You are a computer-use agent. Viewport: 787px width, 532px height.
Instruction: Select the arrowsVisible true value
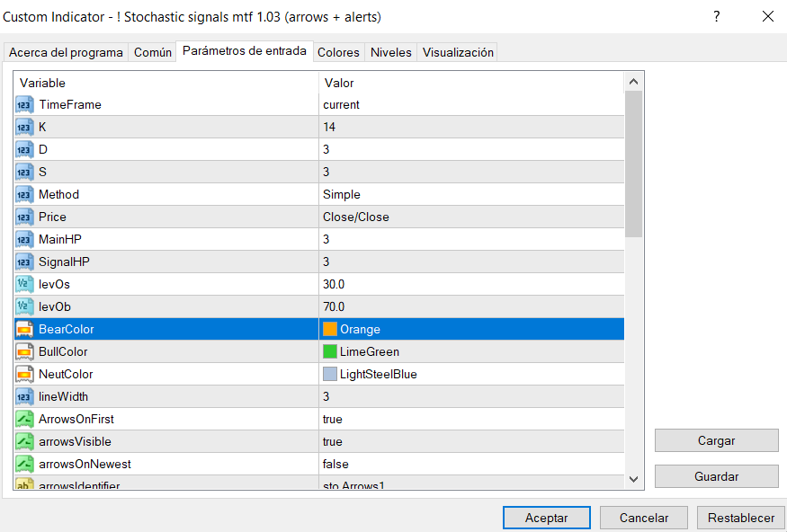tap(333, 442)
